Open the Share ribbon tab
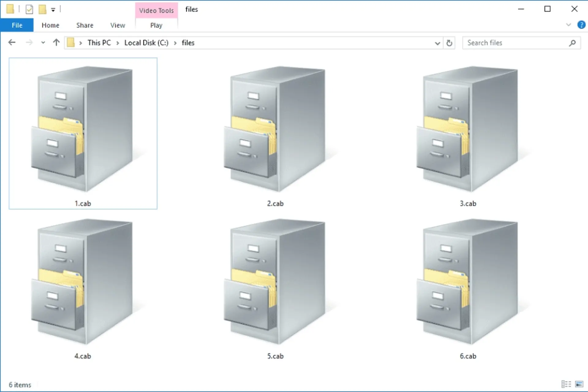 85,25
